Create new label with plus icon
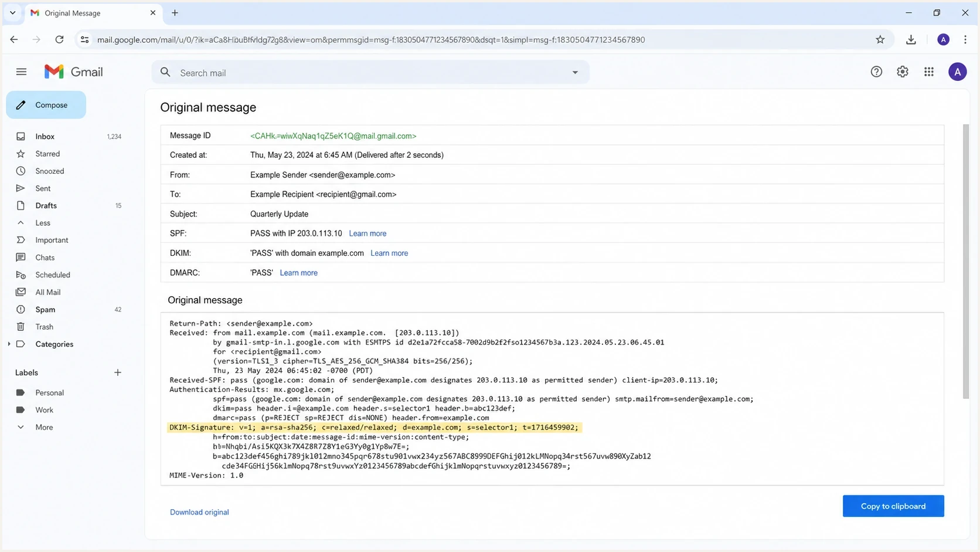Image resolution: width=980 pixels, height=552 pixels. (x=118, y=372)
